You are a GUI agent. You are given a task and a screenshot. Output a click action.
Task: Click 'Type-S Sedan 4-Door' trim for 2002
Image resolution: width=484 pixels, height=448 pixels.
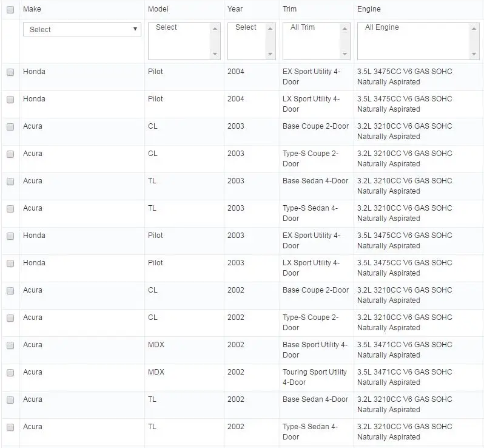[x=310, y=432]
